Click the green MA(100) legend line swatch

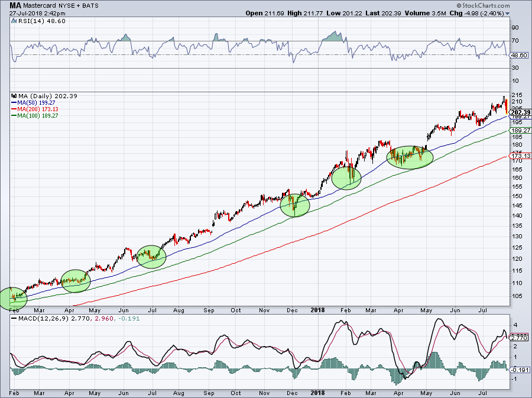point(14,115)
